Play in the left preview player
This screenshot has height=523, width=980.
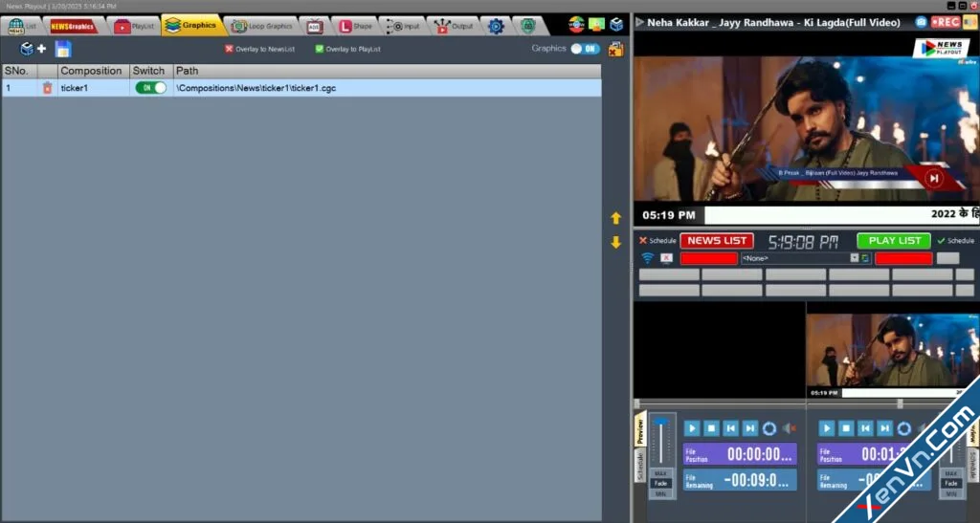692,428
